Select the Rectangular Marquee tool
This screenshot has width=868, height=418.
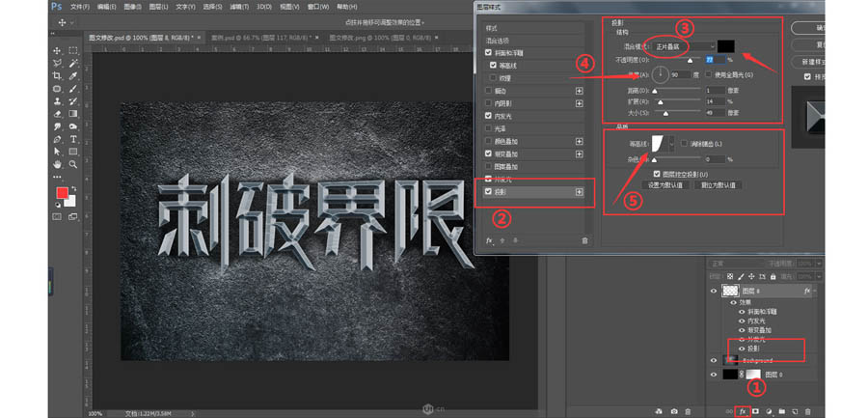coord(73,50)
